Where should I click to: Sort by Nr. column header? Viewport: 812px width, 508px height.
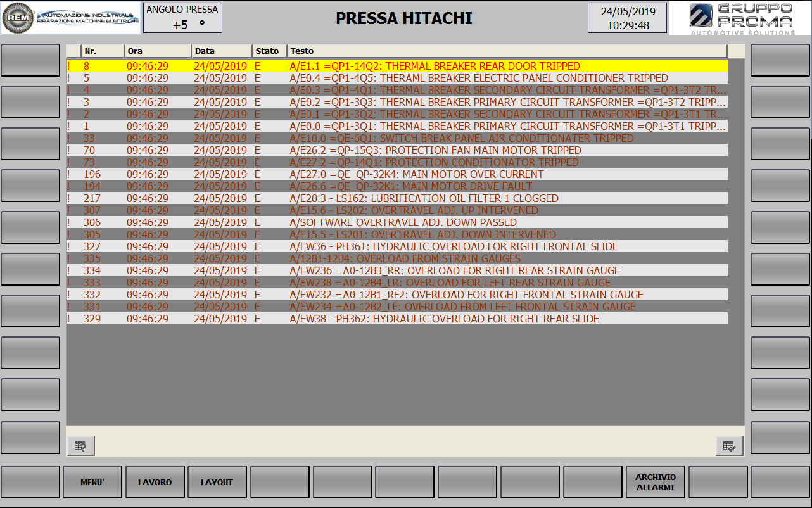(x=103, y=51)
